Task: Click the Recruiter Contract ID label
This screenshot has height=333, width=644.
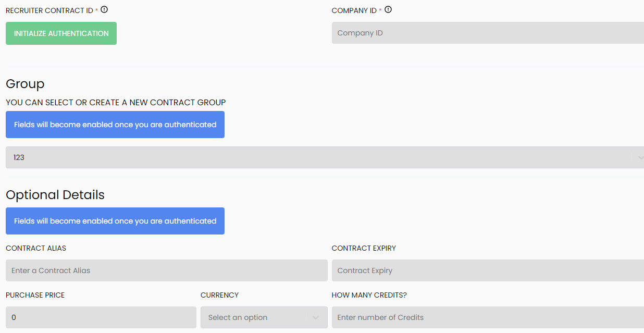Action: [x=49, y=10]
